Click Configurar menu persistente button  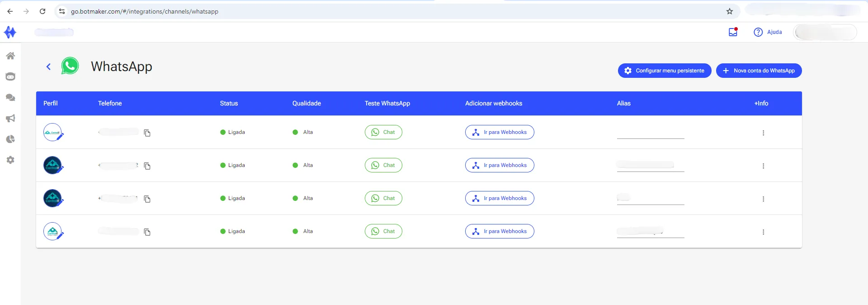[665, 71]
